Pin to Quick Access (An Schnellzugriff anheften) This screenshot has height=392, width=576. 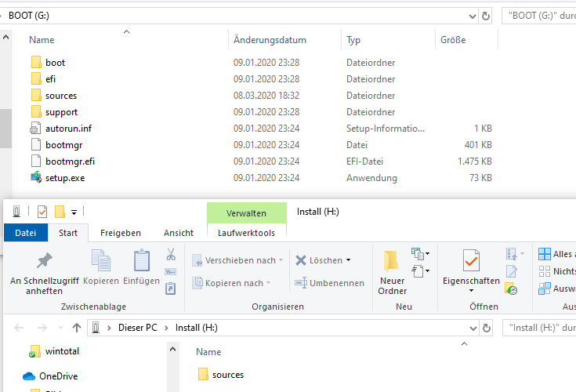[44, 274]
